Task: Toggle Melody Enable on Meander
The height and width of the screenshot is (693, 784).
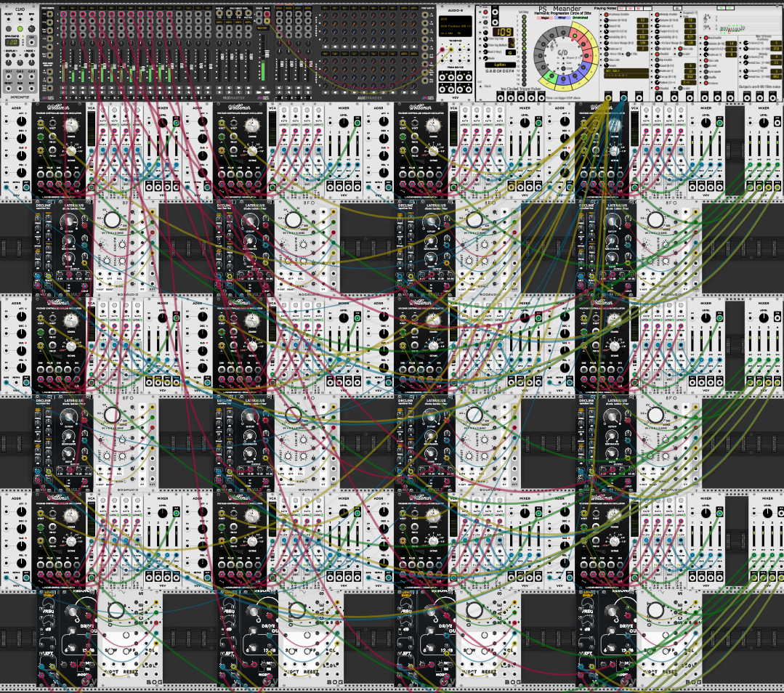Action: (657, 15)
